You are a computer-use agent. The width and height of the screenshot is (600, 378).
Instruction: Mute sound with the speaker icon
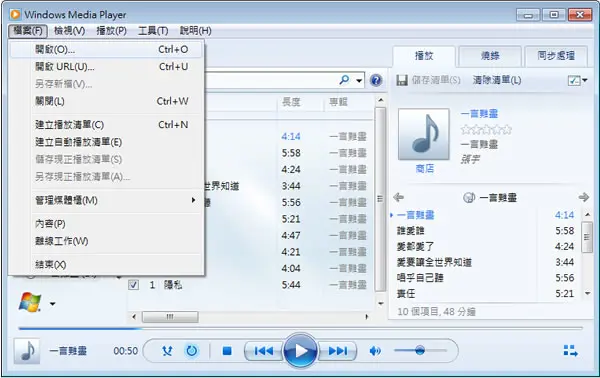pyautogui.click(x=375, y=351)
